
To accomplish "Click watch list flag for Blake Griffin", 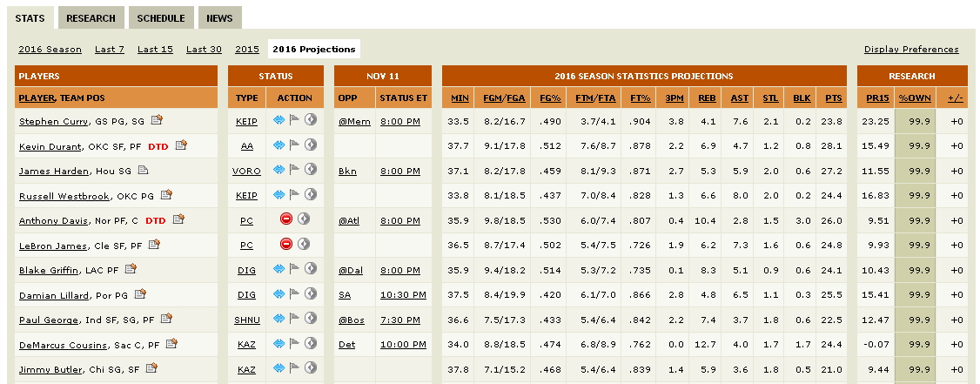I will (x=294, y=268).
